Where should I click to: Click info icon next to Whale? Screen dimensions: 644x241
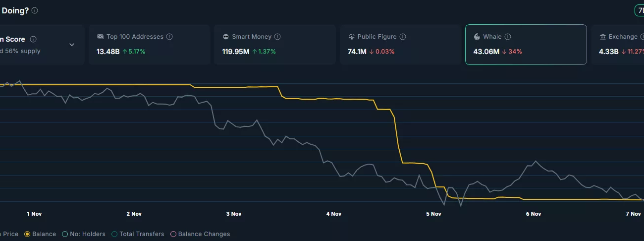[508, 37]
